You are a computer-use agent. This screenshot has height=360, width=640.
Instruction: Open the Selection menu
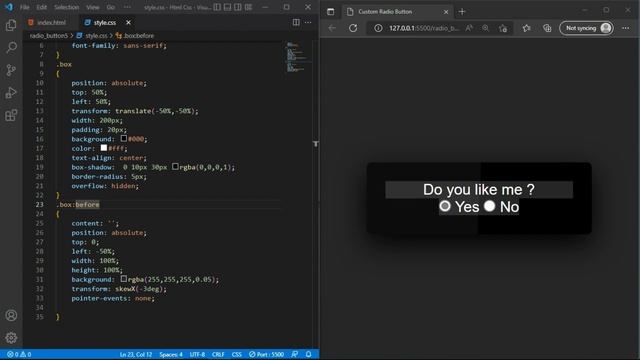67,7
